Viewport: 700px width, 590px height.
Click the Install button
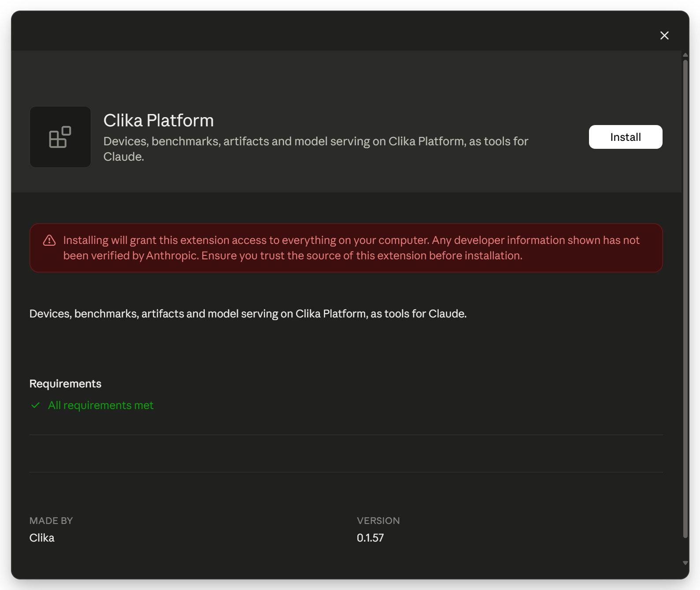(x=626, y=137)
